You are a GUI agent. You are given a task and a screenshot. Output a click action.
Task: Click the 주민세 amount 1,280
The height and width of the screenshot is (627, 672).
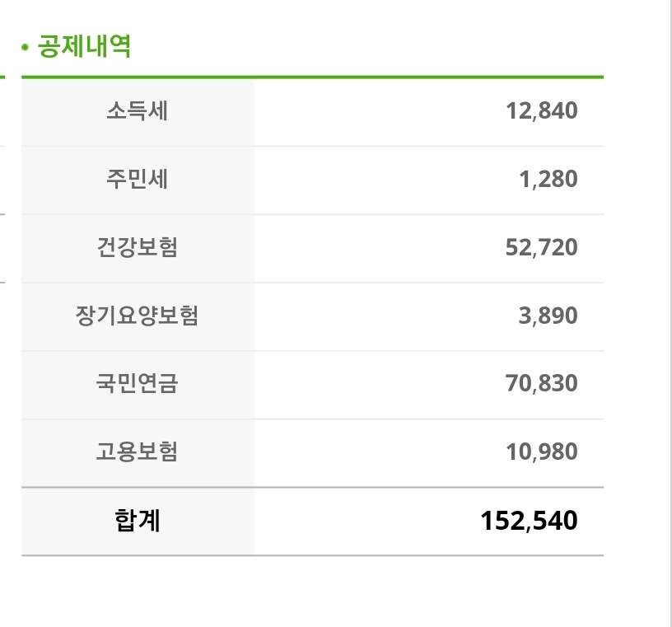(x=548, y=180)
